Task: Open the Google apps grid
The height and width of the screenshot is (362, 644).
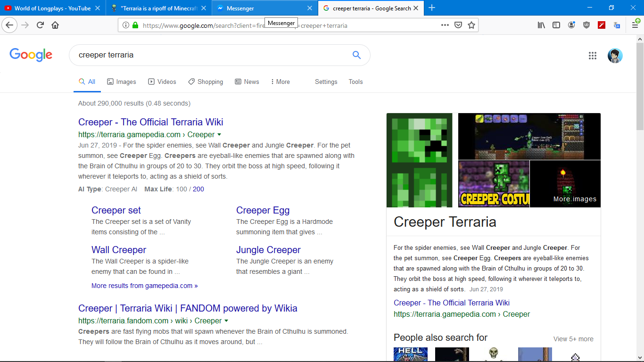Action: (593, 56)
